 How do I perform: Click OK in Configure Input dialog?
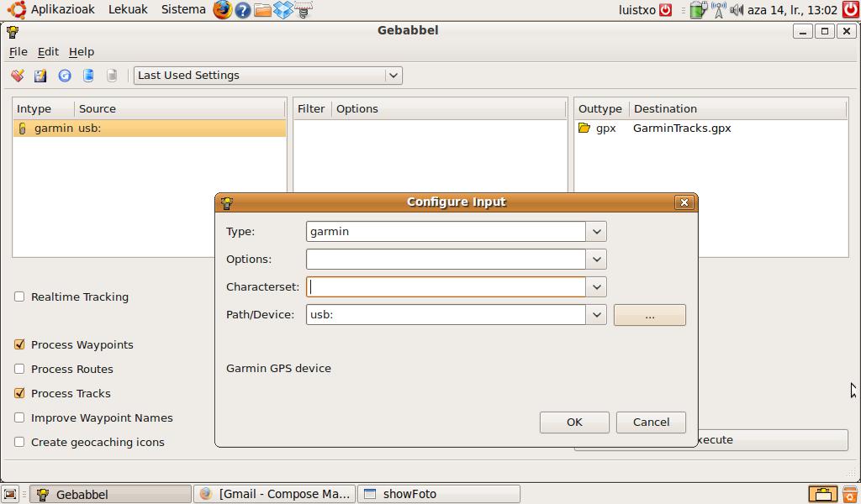(574, 423)
